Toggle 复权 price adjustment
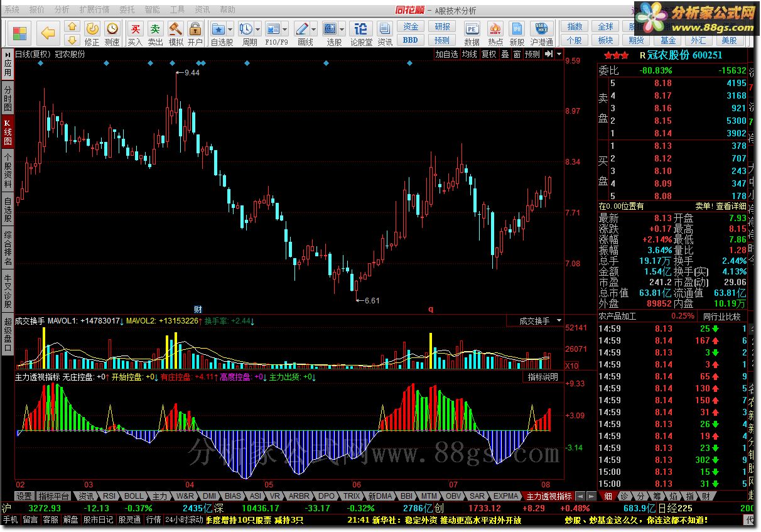 click(x=489, y=54)
